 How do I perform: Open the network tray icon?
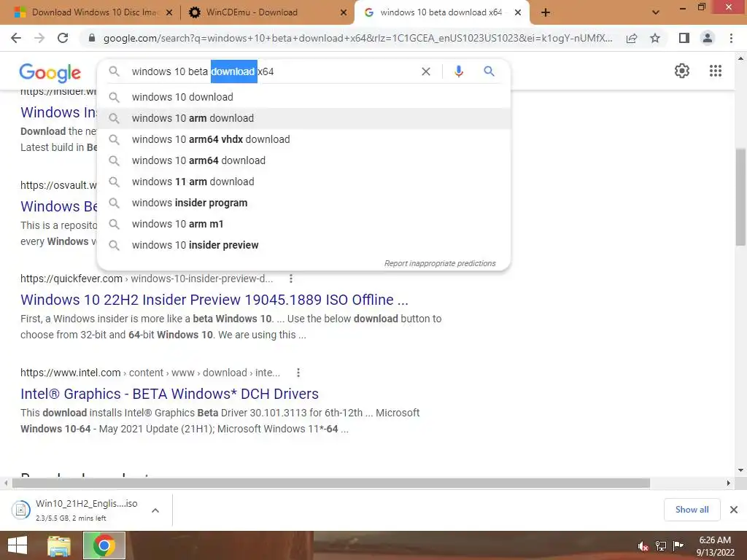[x=661, y=546]
